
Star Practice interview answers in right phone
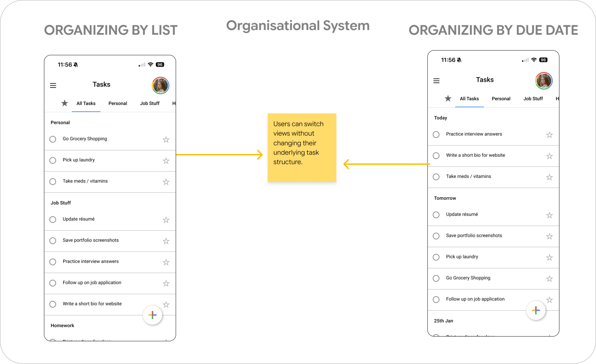[549, 135]
